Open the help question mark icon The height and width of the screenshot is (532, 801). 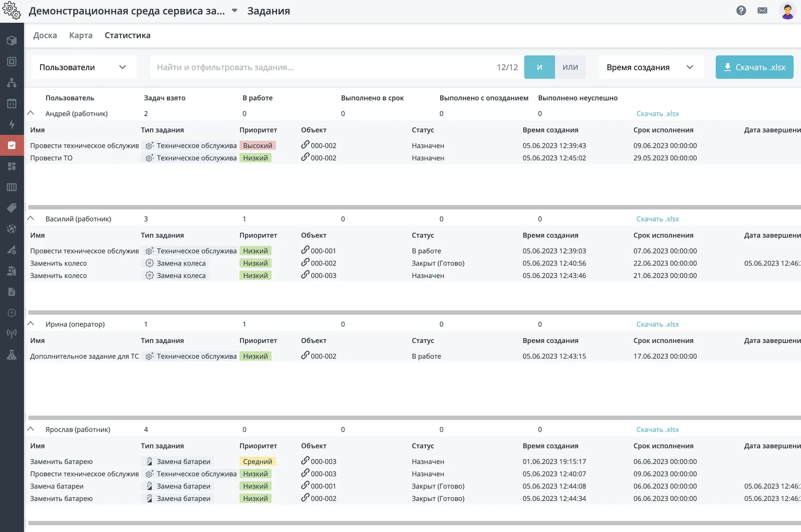(x=741, y=11)
